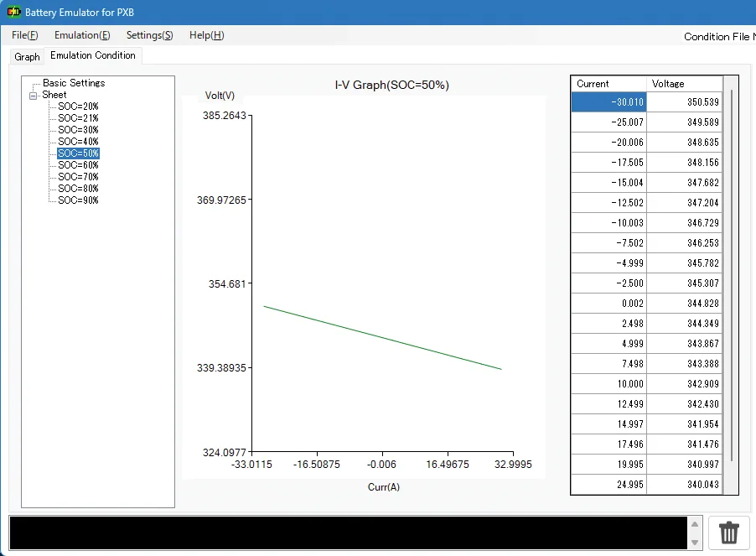Viewport: 756px width, 556px height.
Task: Select voltage cell 345.782
Action: [x=684, y=262]
